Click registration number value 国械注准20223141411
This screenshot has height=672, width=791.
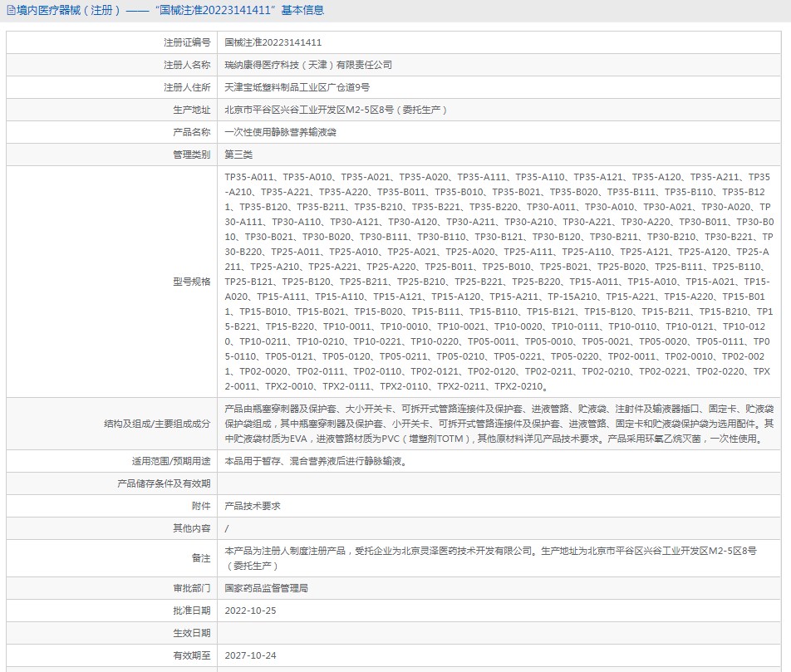click(x=273, y=43)
